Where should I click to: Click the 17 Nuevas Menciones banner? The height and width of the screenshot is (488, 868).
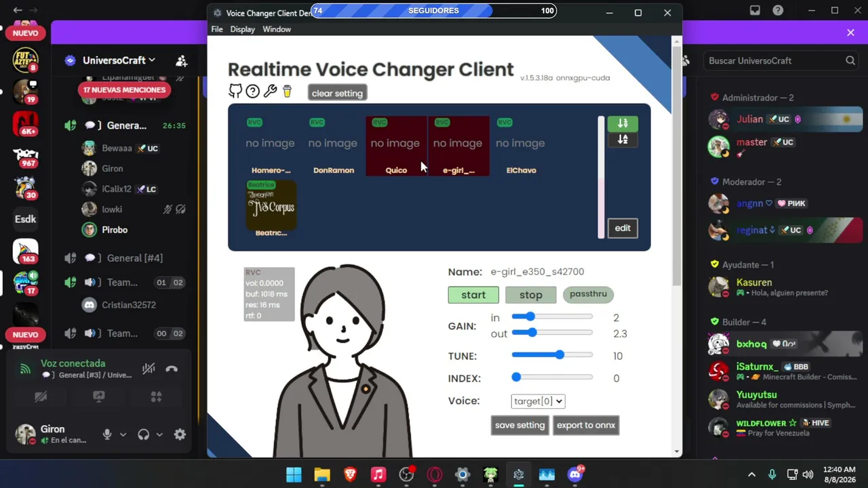pos(124,89)
